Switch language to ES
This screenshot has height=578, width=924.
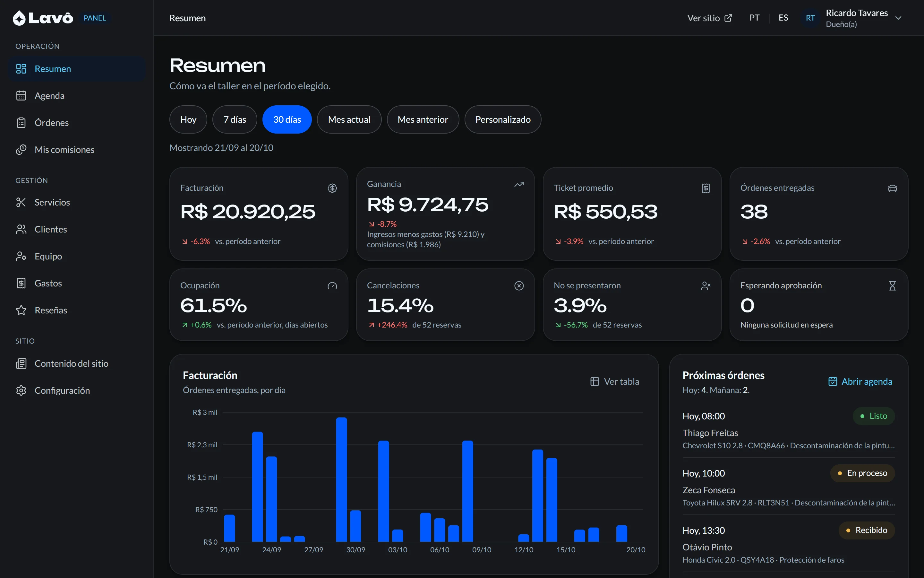coord(783,18)
